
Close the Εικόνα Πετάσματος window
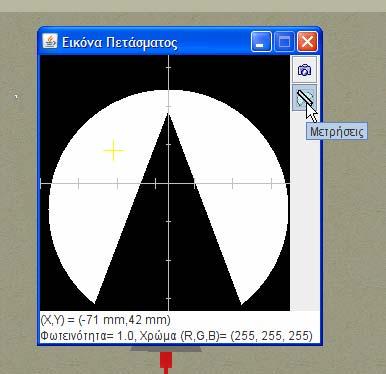pos(307,42)
